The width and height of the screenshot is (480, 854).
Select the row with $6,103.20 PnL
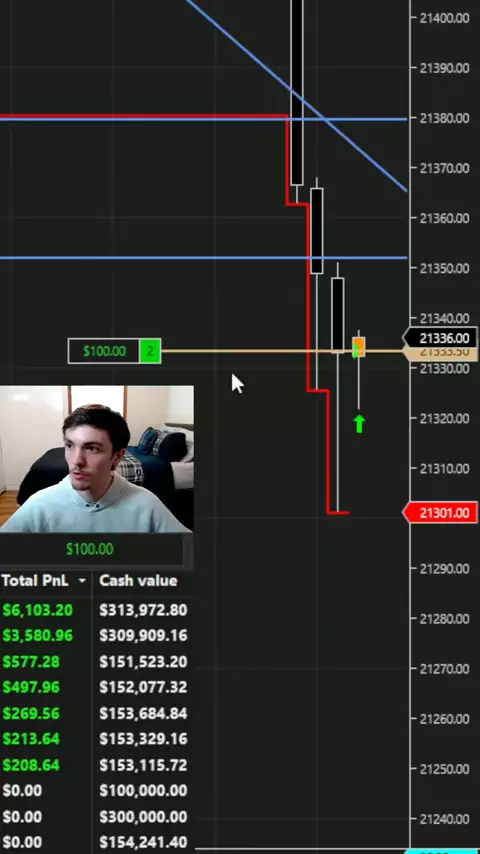click(96, 610)
